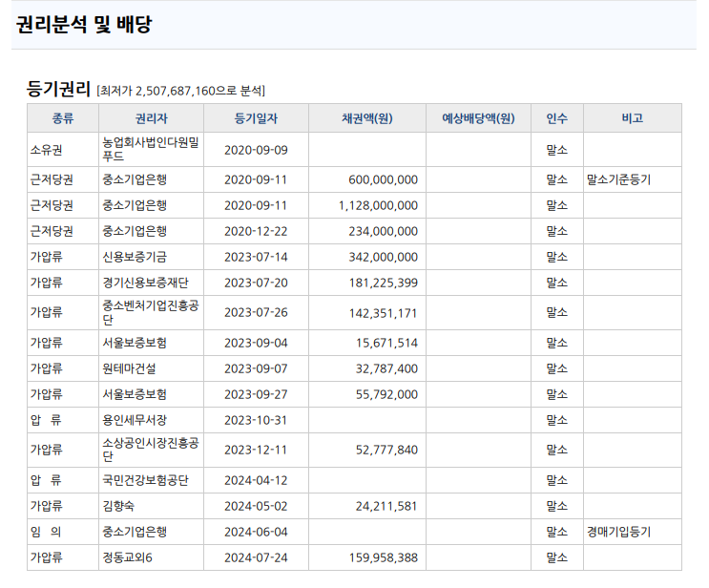Click the 등기권리 section title
Viewport: 709px width, 588px height.
58,89
